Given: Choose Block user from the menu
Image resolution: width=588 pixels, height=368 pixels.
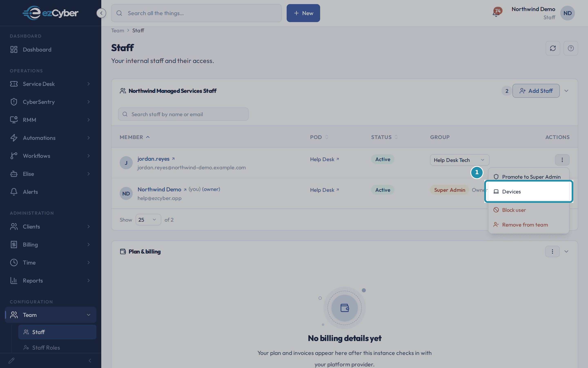Looking at the screenshot, I should coord(529,210).
